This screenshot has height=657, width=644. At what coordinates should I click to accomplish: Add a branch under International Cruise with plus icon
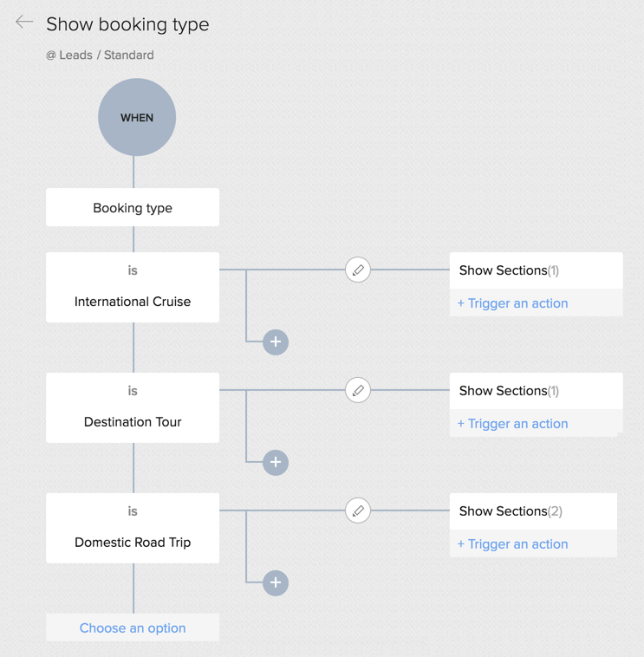coord(276,342)
